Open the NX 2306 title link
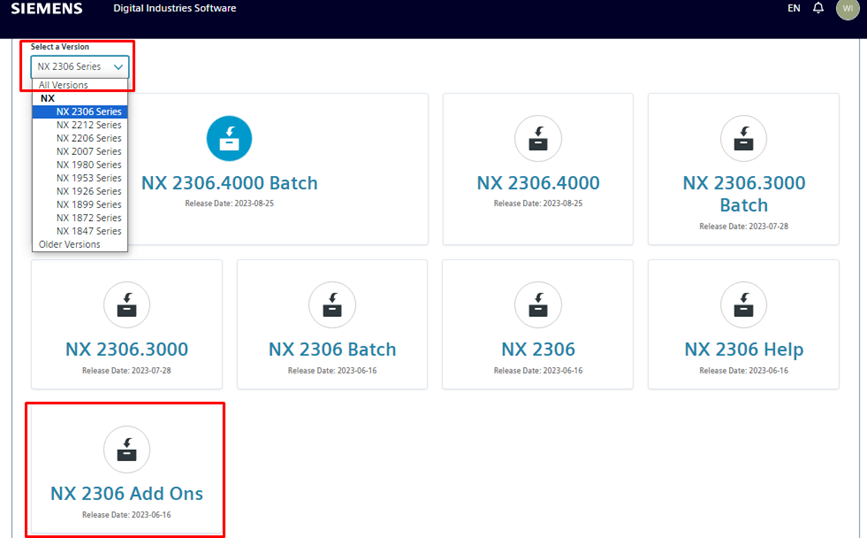 click(538, 349)
